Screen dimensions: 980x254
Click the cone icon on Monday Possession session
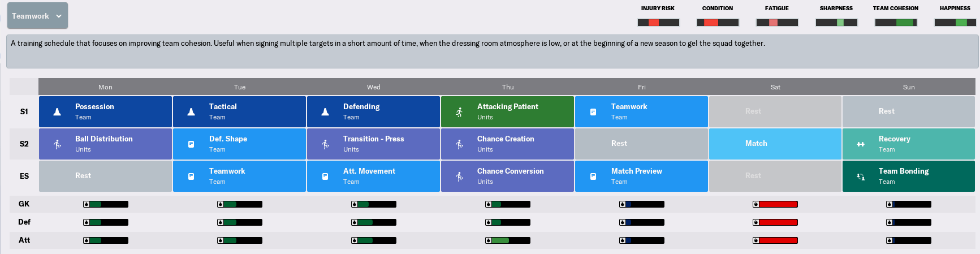coord(57,112)
